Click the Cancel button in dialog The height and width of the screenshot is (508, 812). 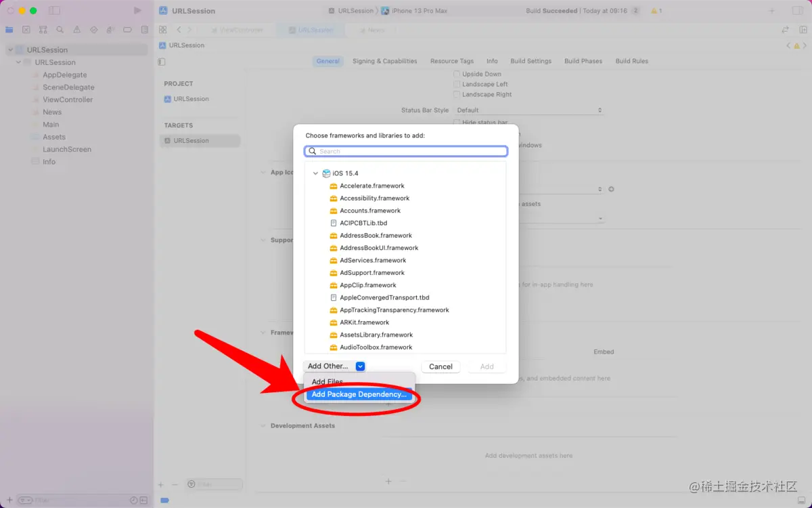pos(441,366)
